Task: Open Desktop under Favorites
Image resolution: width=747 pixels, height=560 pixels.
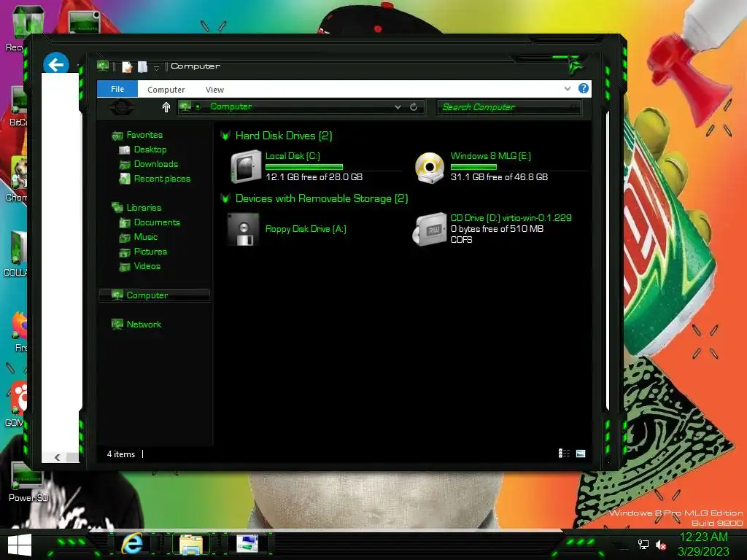Action: 150,149
